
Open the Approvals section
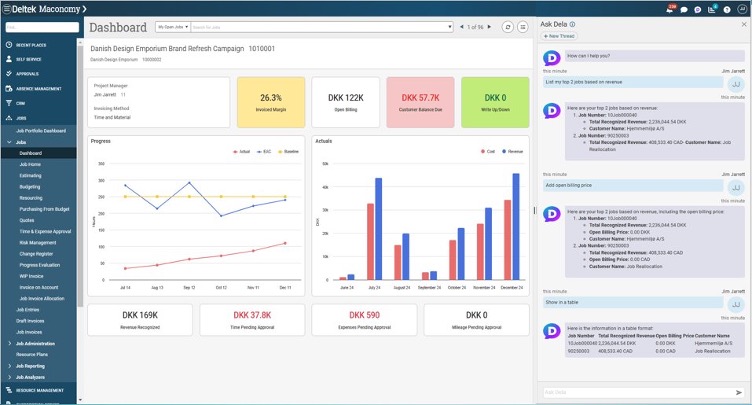pos(29,73)
